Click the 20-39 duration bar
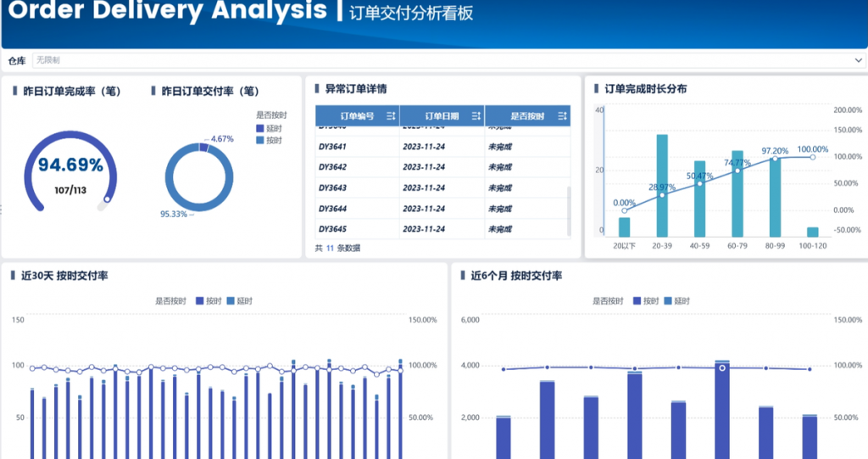The width and height of the screenshot is (868, 459). (662, 186)
